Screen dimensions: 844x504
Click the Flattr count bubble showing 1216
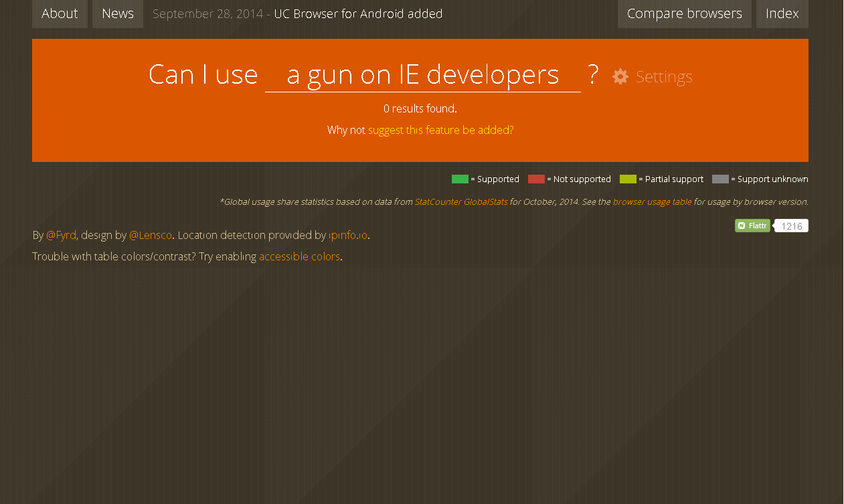click(x=792, y=226)
